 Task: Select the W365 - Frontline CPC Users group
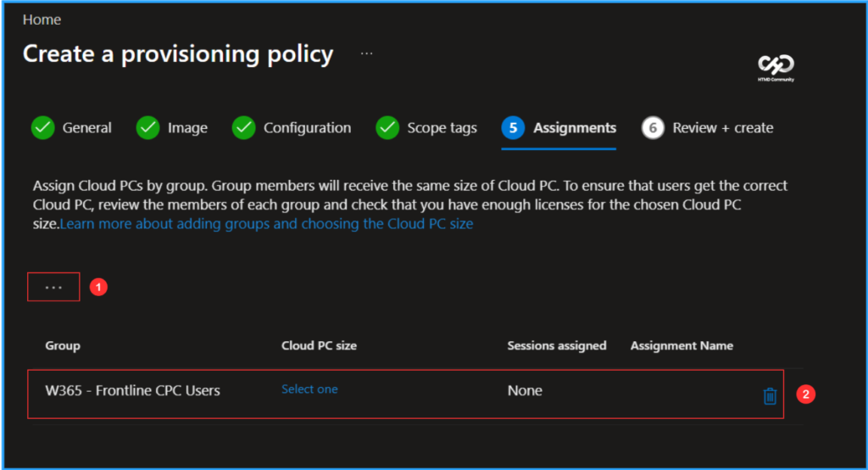pyautogui.click(x=132, y=391)
